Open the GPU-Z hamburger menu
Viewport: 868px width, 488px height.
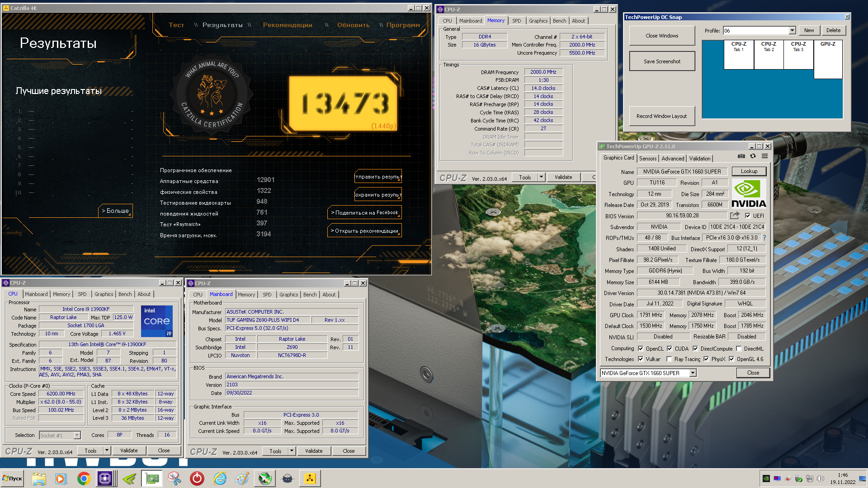pyautogui.click(x=764, y=156)
